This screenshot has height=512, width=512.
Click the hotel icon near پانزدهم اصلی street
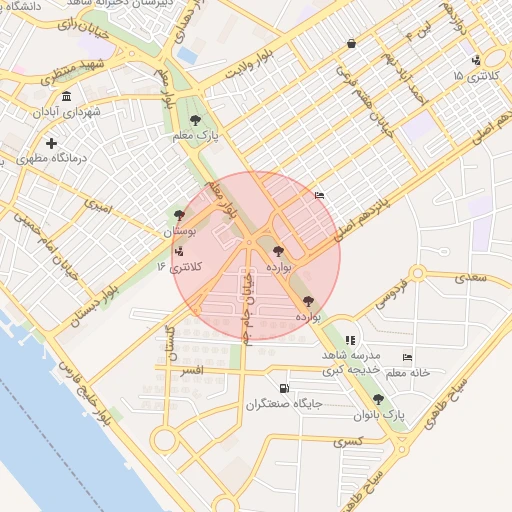(x=319, y=195)
